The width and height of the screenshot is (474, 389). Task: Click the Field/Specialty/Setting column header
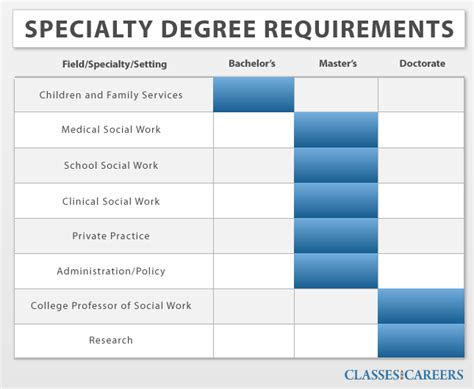[x=115, y=64]
